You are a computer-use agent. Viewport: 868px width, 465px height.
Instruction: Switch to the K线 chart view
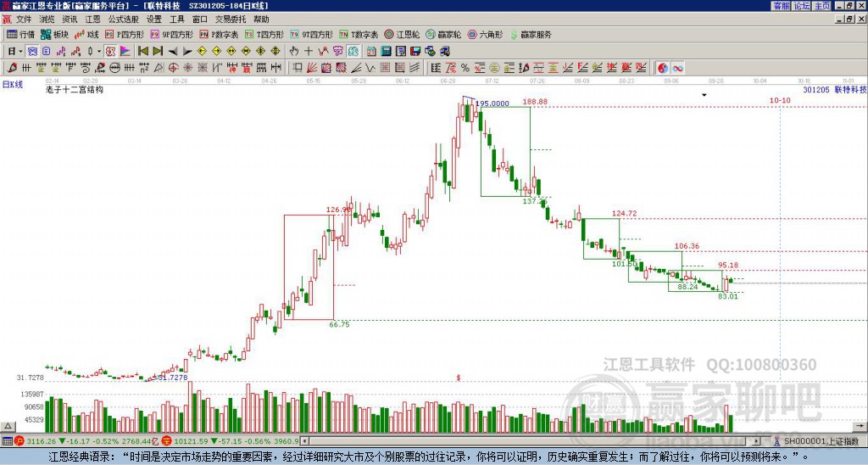click(x=87, y=34)
